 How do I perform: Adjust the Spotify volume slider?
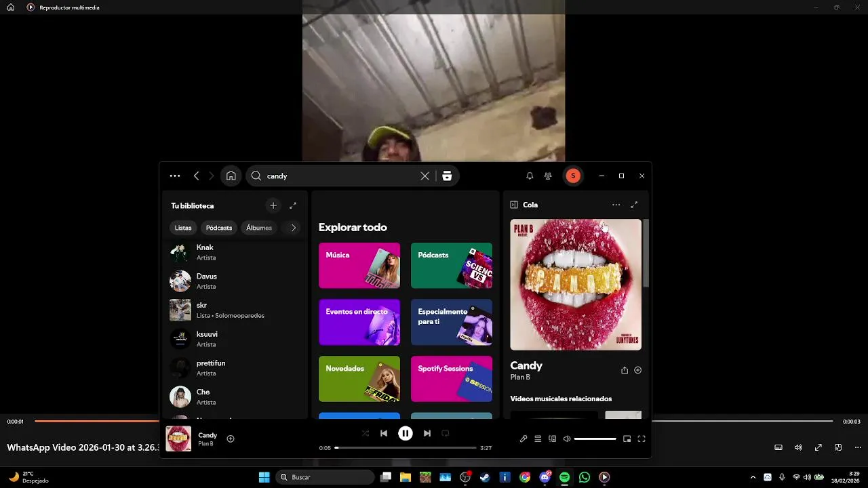(x=595, y=439)
